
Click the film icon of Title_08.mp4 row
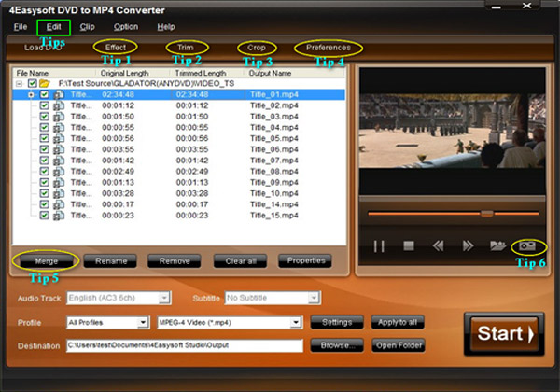point(59,172)
